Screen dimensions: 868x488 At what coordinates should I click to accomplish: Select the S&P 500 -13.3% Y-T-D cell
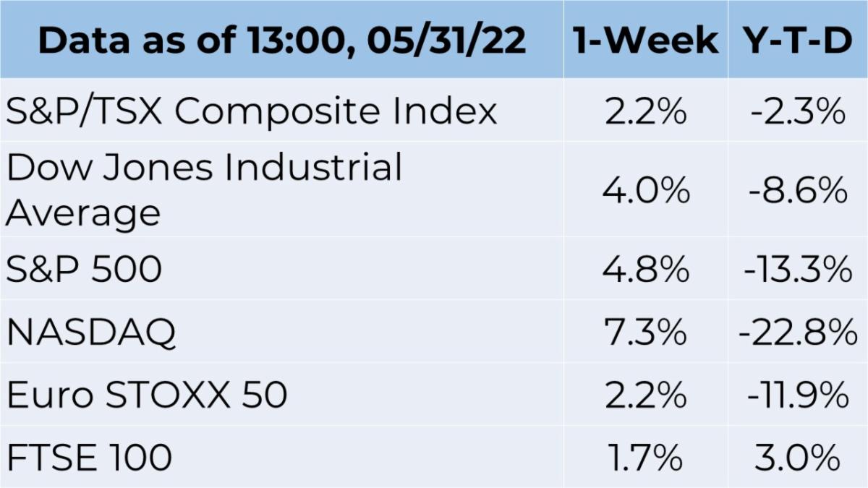point(798,270)
